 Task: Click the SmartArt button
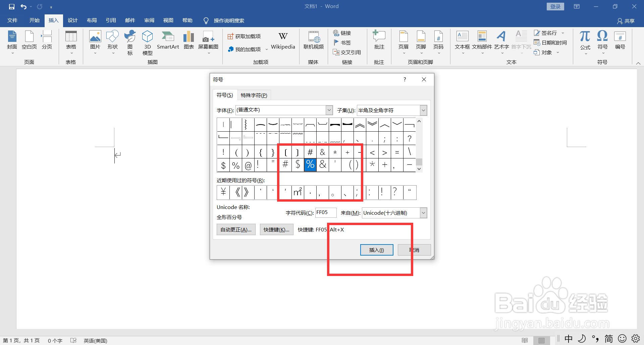[168, 40]
